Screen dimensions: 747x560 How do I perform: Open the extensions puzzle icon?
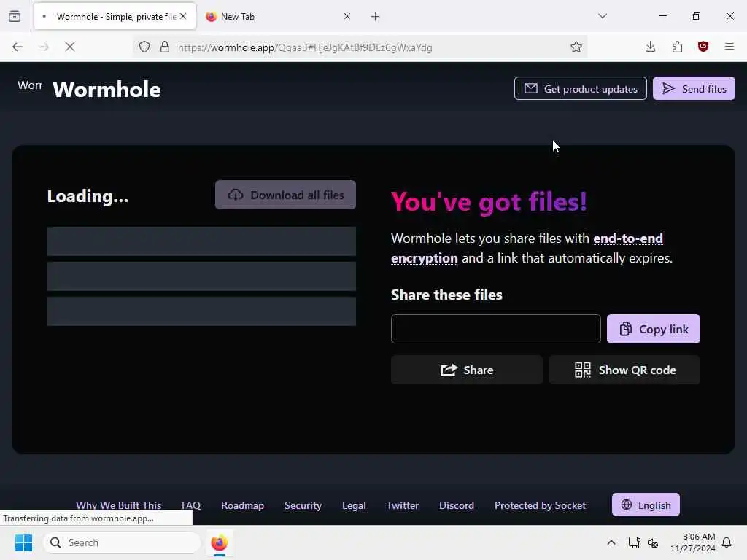pos(677,47)
